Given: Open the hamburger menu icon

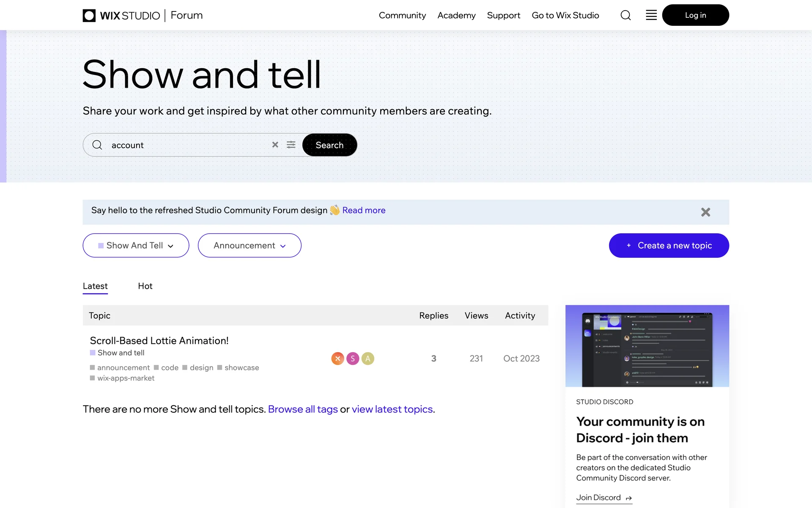Looking at the screenshot, I should point(651,15).
